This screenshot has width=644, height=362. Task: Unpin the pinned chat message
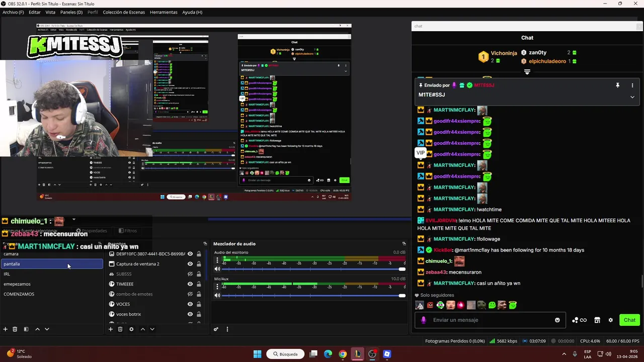point(617,85)
